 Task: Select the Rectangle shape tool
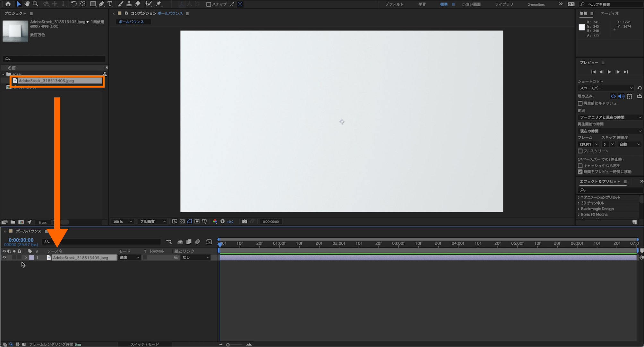93,4
